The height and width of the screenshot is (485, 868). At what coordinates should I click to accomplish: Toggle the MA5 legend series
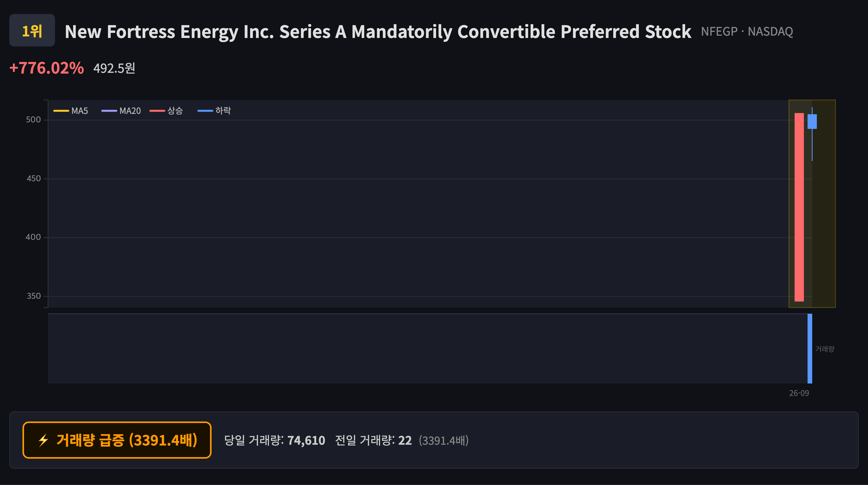click(71, 111)
